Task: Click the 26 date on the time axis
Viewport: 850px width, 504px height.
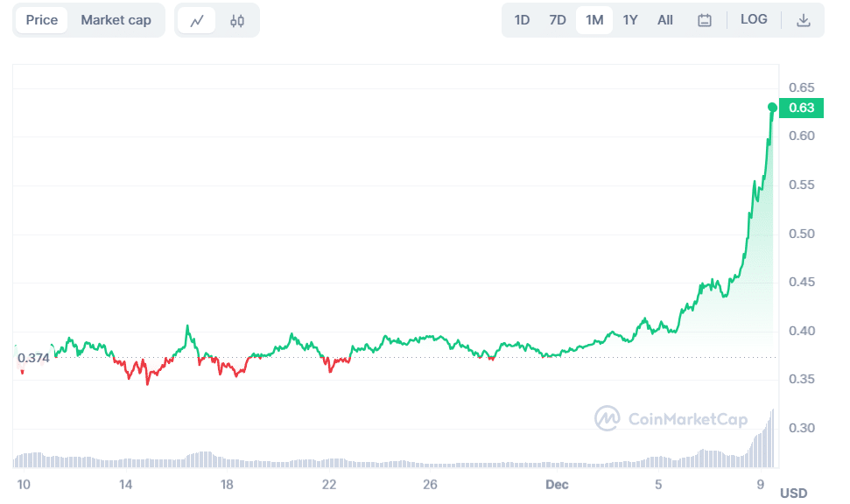Action: 430,484
